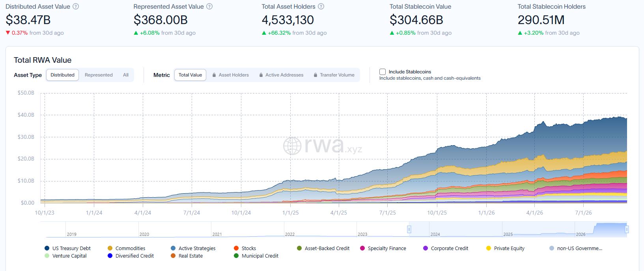The height and width of the screenshot is (271, 644).
Task: Click the left handle of the range slider
Action: 409,229
